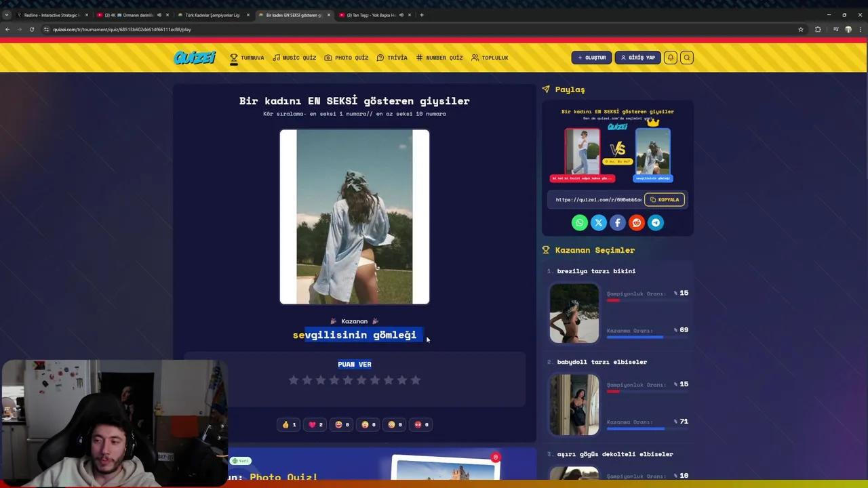Open the Topluluk menu item
The width and height of the screenshot is (868, 488).
click(x=490, y=58)
